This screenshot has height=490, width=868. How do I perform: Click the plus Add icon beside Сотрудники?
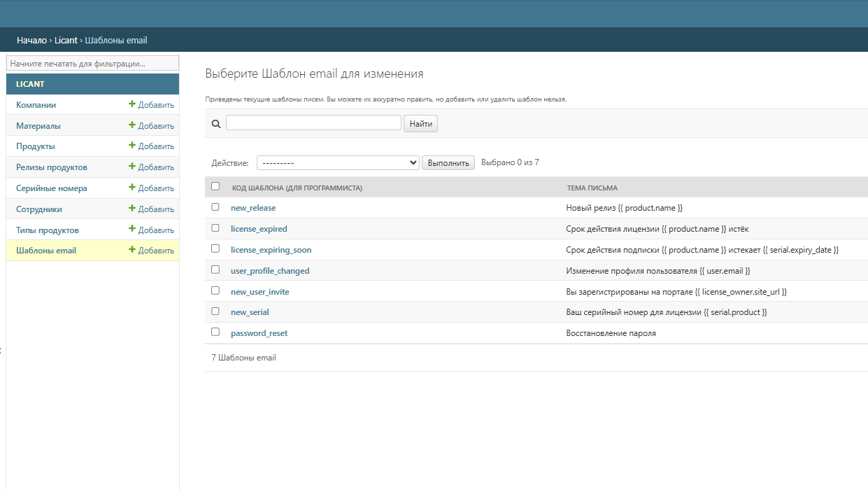(x=132, y=209)
